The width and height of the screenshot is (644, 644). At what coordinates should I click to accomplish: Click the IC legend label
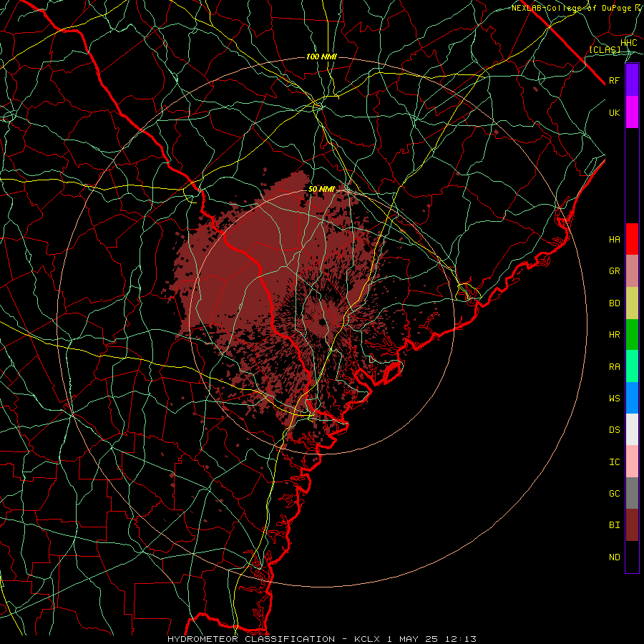(x=615, y=462)
